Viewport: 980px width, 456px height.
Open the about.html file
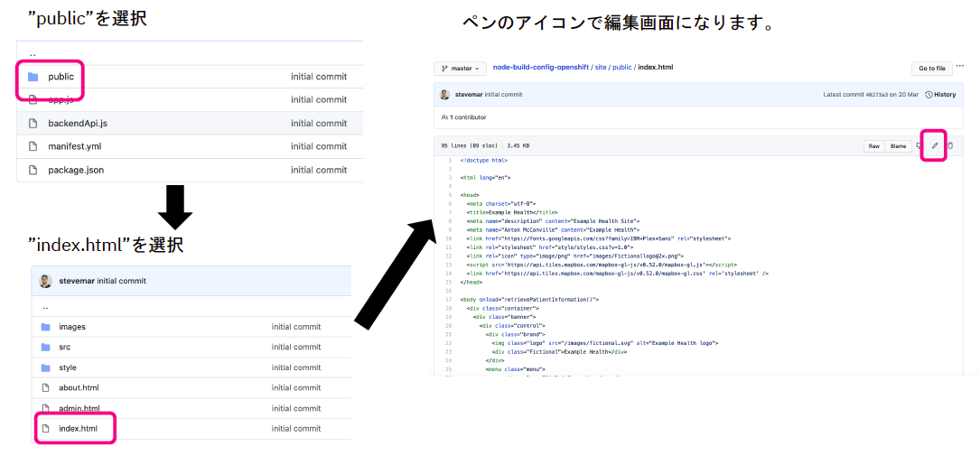click(79, 387)
